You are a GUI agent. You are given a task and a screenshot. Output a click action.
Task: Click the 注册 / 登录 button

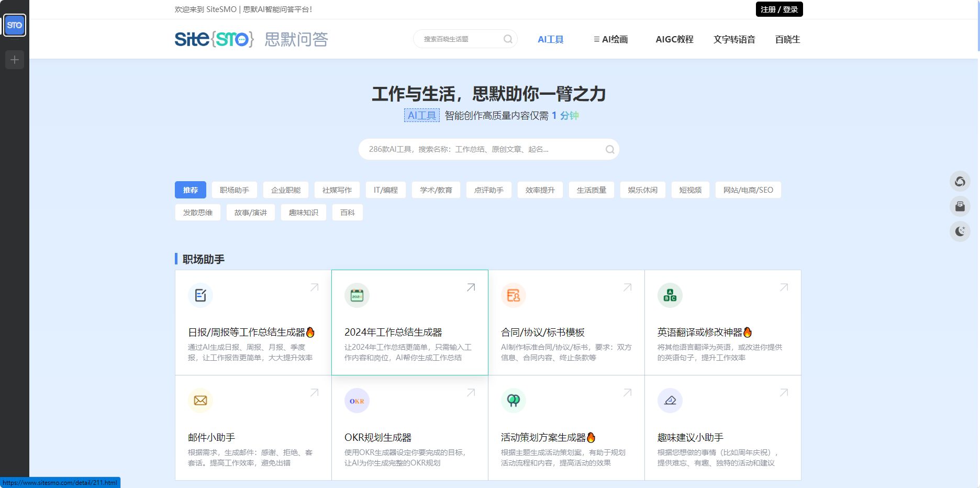[x=779, y=9]
